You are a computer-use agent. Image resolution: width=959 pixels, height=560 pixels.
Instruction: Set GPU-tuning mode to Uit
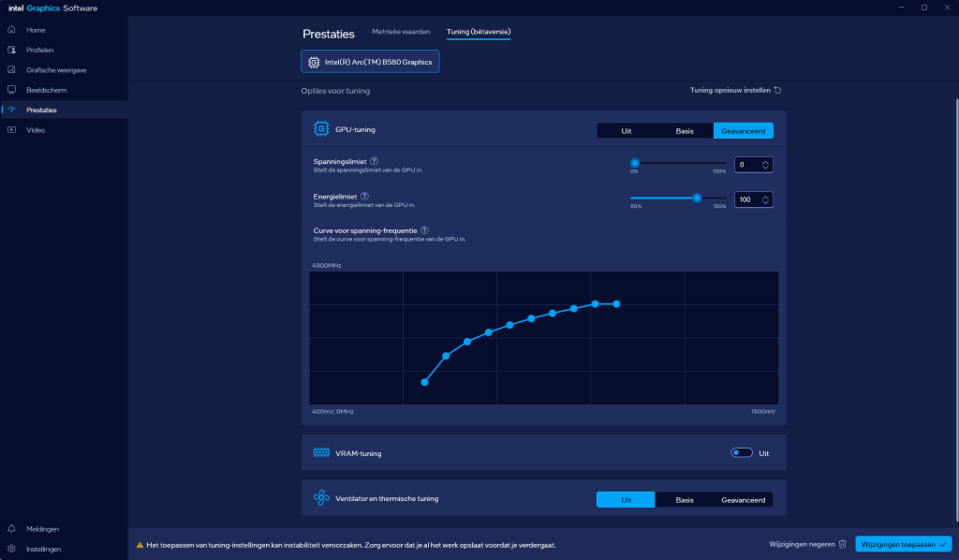(626, 131)
